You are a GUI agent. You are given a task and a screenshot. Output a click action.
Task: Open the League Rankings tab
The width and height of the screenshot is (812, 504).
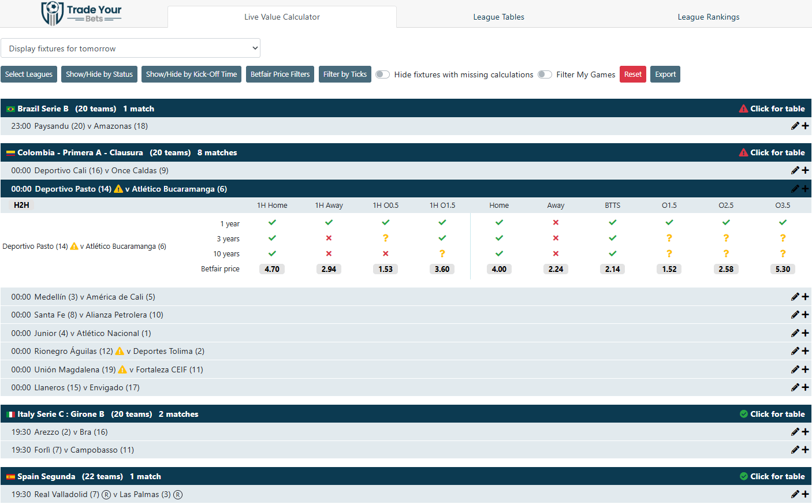[709, 17]
